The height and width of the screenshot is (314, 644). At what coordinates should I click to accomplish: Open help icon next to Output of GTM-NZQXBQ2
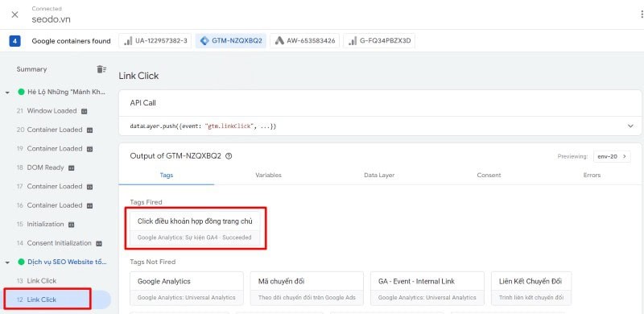coord(229,156)
